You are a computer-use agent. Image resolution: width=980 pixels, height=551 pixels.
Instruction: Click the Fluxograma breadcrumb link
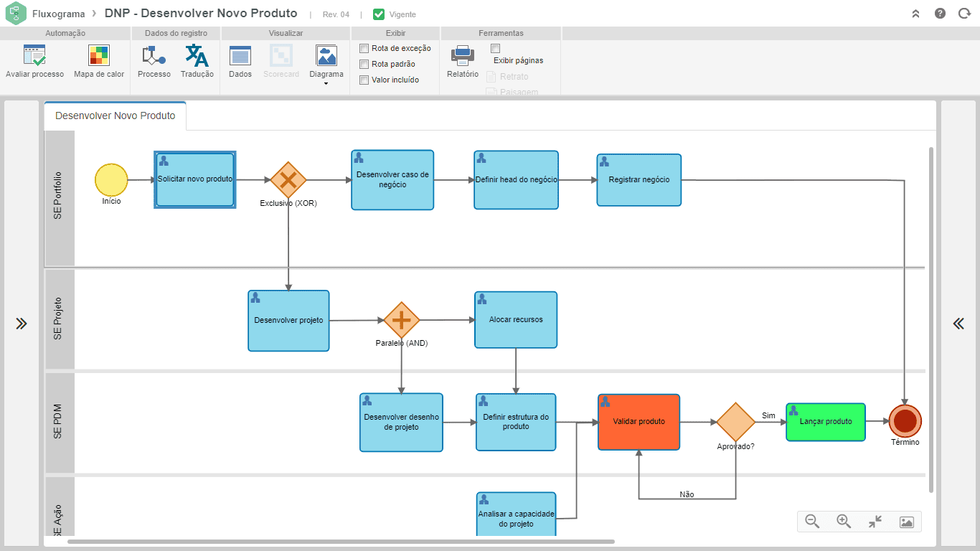tap(59, 14)
